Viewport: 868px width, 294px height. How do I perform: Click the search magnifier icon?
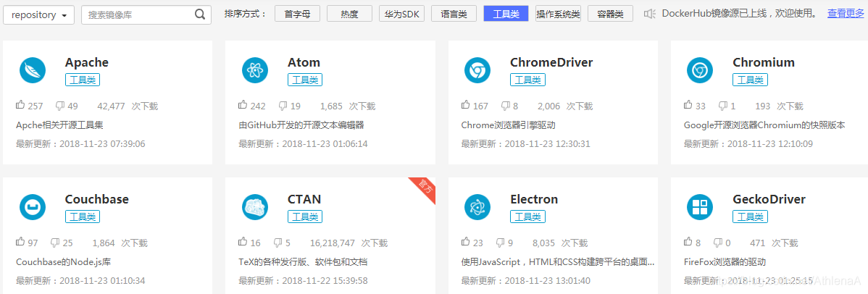201,15
